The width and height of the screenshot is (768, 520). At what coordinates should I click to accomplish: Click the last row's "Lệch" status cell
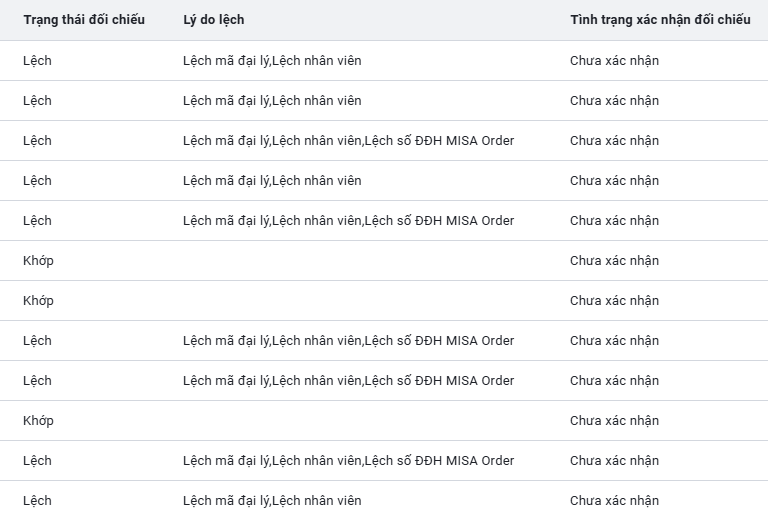pyautogui.click(x=37, y=500)
